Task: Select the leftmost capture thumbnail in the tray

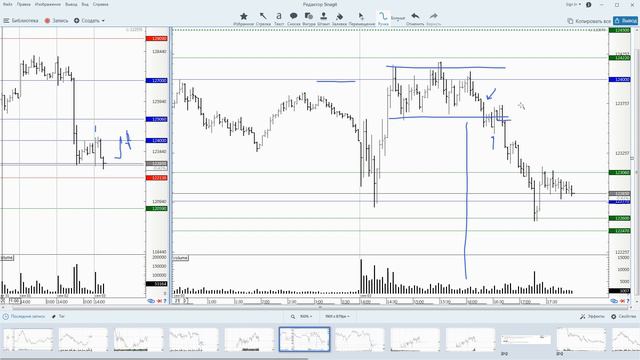Action: tap(28, 340)
